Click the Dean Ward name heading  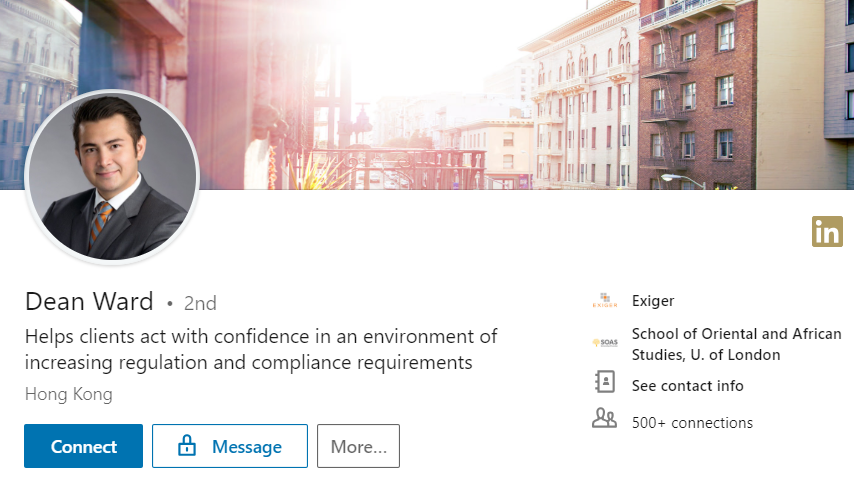coord(89,302)
